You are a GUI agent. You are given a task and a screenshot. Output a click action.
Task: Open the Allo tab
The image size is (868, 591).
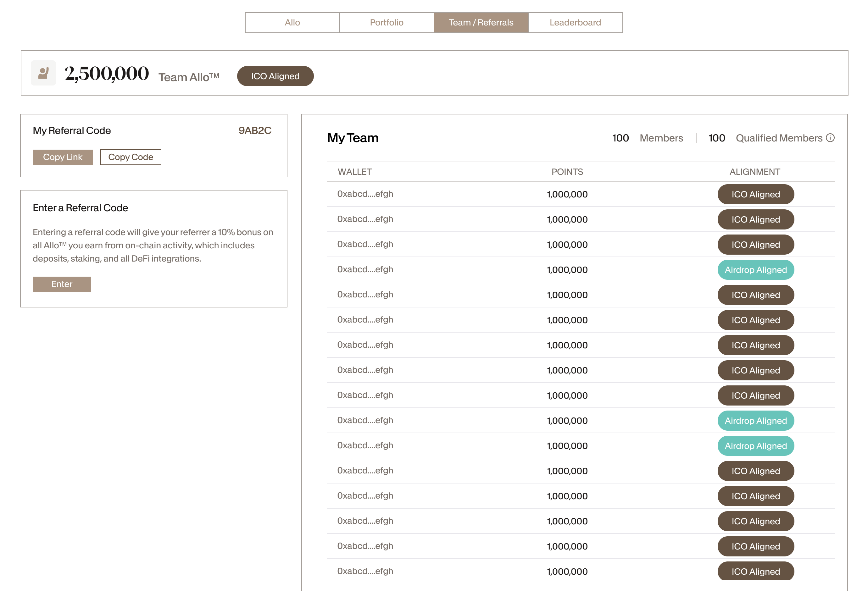292,22
